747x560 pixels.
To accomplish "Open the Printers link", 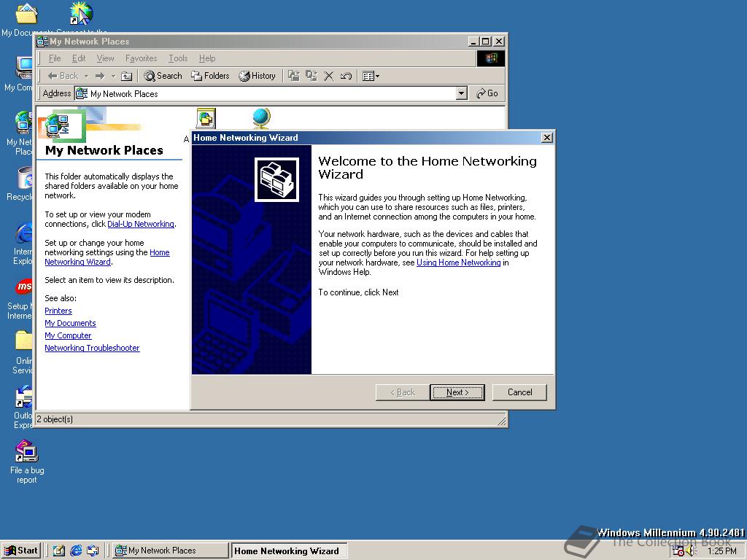I will (x=58, y=311).
